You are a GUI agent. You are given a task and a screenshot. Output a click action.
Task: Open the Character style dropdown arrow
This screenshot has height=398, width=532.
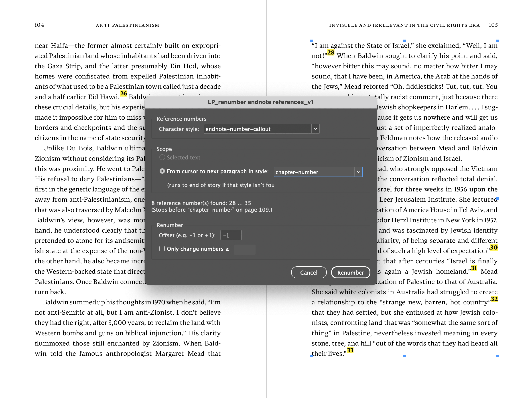coord(315,129)
